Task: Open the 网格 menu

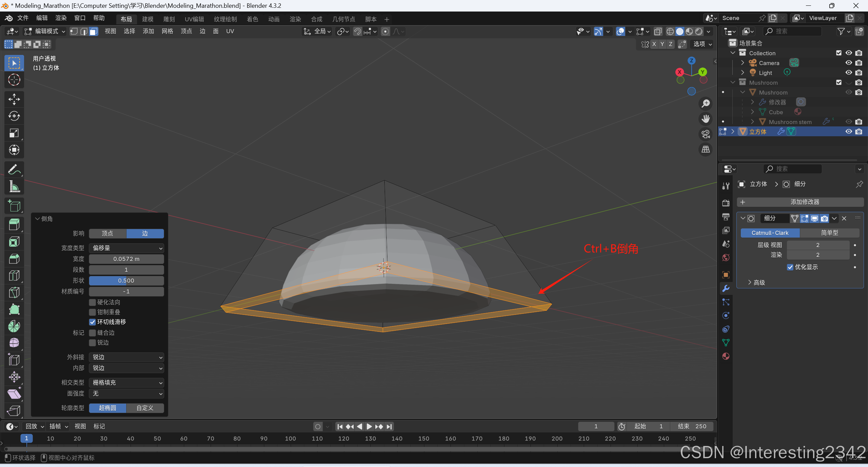Action: [x=167, y=32]
